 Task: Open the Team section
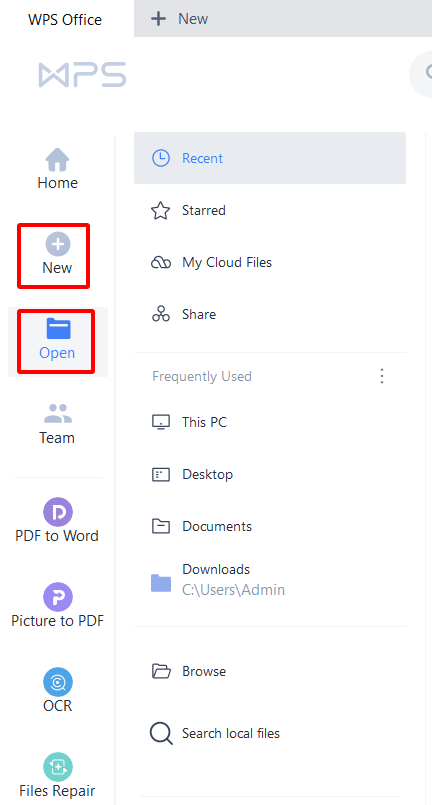58,424
